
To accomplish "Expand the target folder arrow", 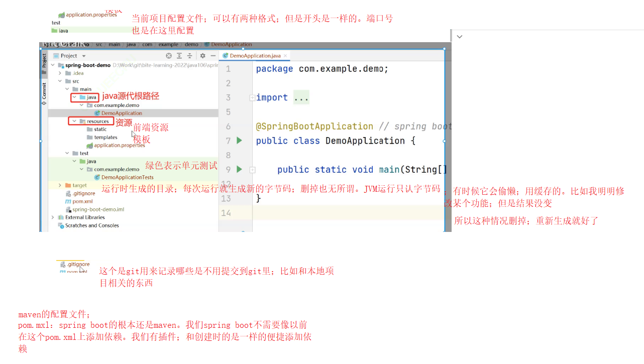I will (x=60, y=185).
